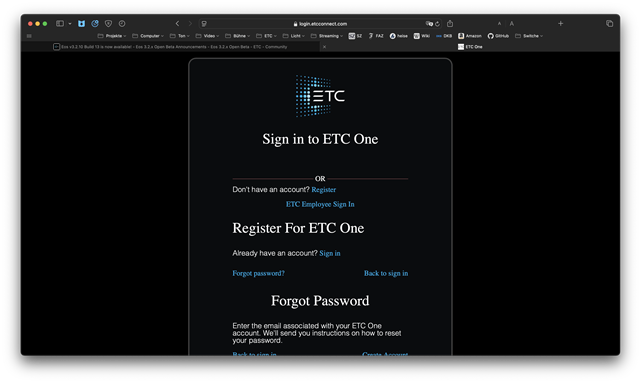This screenshot has width=640, height=382.
Task: Click the blue circular extension icon
Action: (95, 24)
